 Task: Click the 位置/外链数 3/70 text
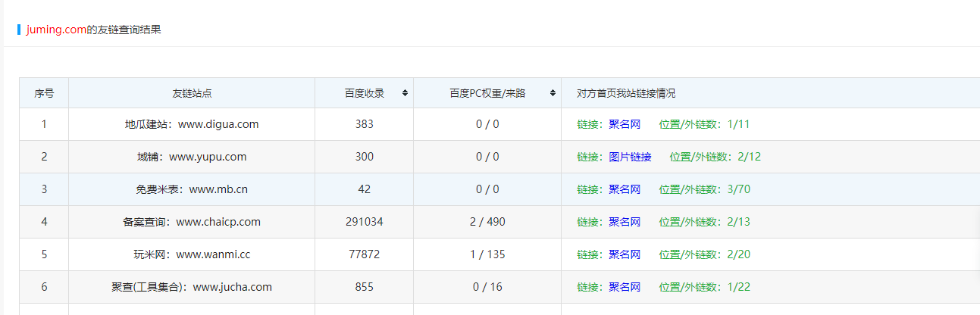point(704,189)
